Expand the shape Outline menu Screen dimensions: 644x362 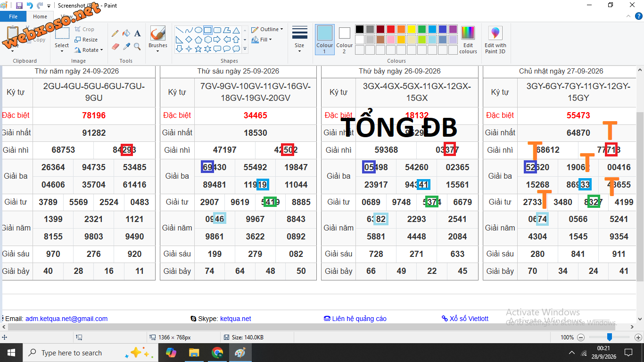point(267,29)
